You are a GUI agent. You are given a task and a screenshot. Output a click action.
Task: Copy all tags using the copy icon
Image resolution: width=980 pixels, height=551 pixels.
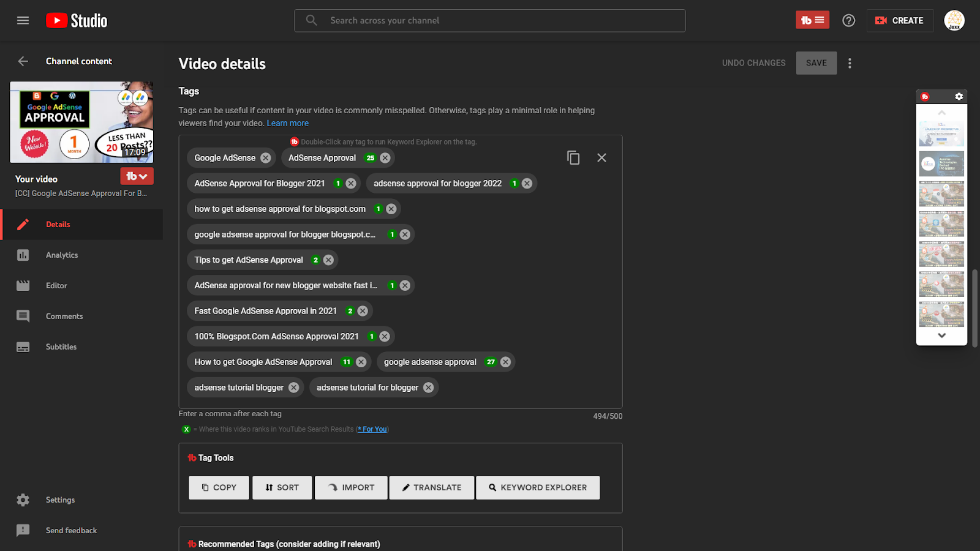pyautogui.click(x=573, y=158)
